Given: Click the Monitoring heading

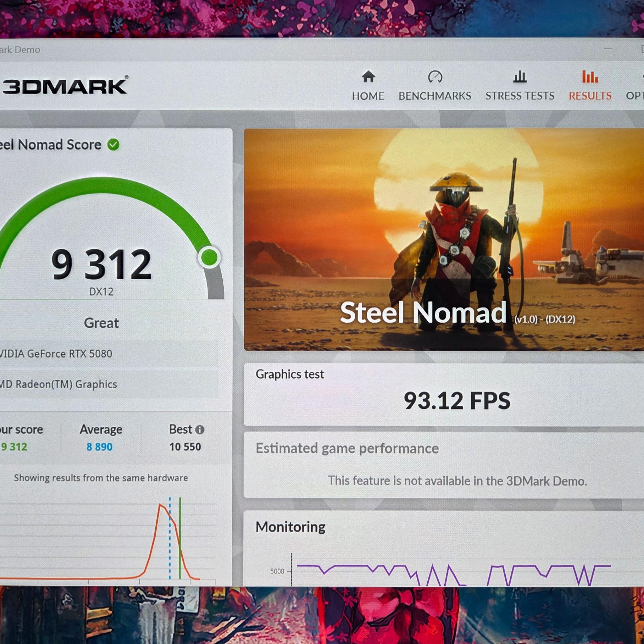Looking at the screenshot, I should 290,527.
